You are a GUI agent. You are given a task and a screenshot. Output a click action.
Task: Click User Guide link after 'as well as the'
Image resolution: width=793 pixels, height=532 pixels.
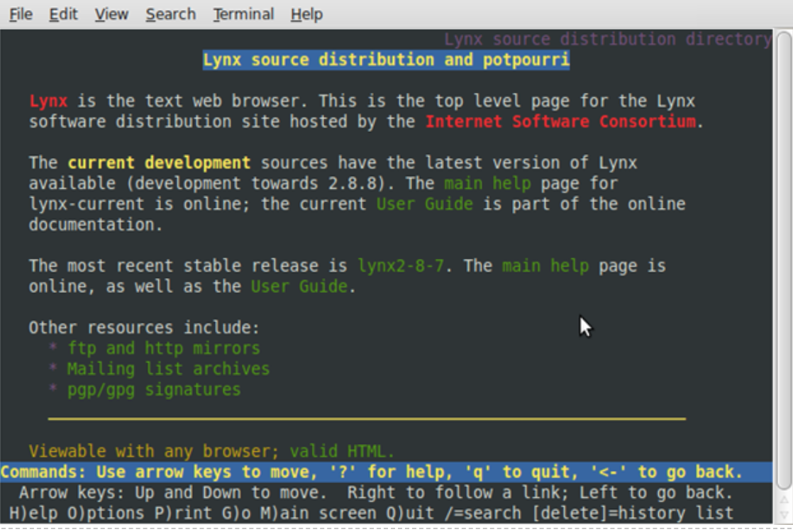tap(299, 287)
